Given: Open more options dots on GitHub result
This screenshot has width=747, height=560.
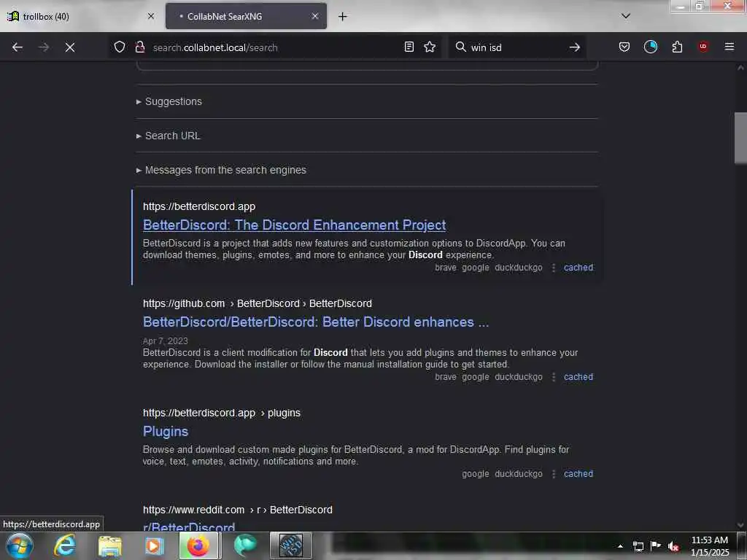Looking at the screenshot, I should pos(553,378).
